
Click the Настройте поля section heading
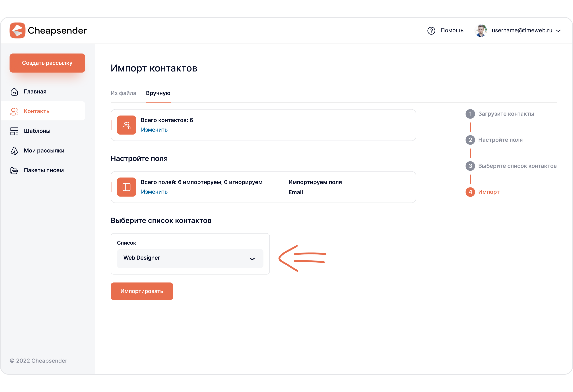click(139, 159)
